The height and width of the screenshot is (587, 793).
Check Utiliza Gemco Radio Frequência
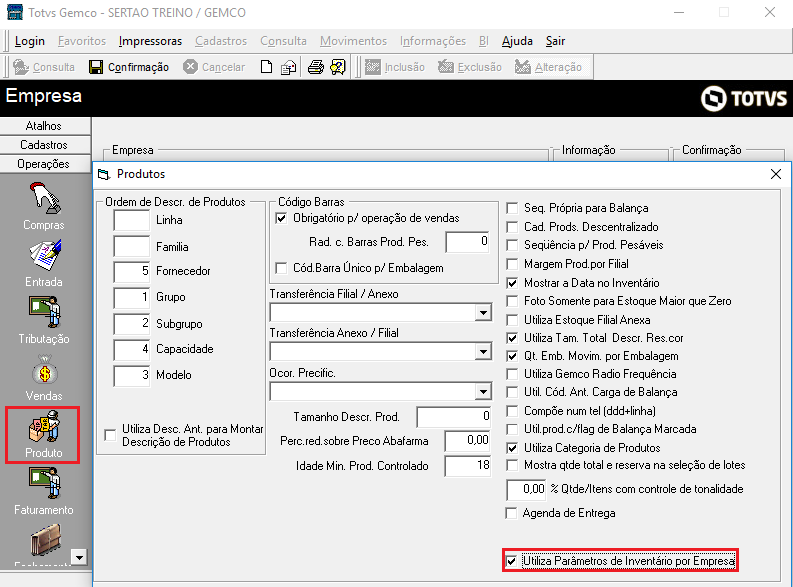(512, 374)
